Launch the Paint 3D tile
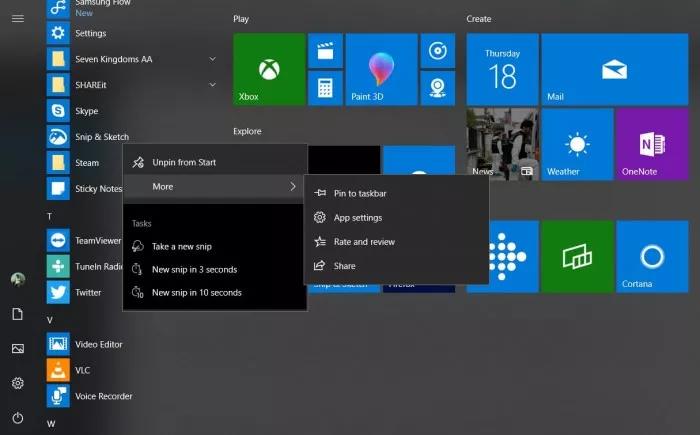Screen dimensions: 700x435 click(x=382, y=69)
